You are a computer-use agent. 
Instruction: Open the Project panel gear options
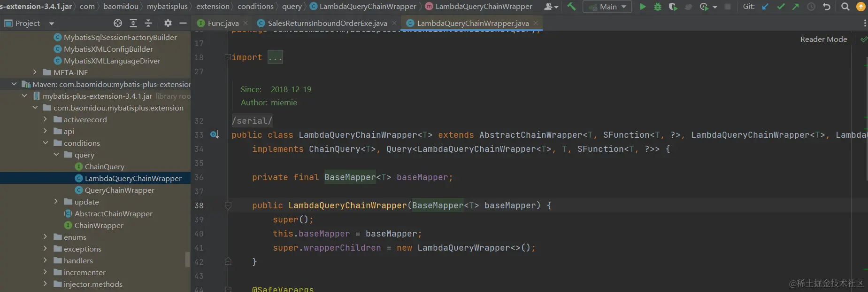tap(168, 23)
